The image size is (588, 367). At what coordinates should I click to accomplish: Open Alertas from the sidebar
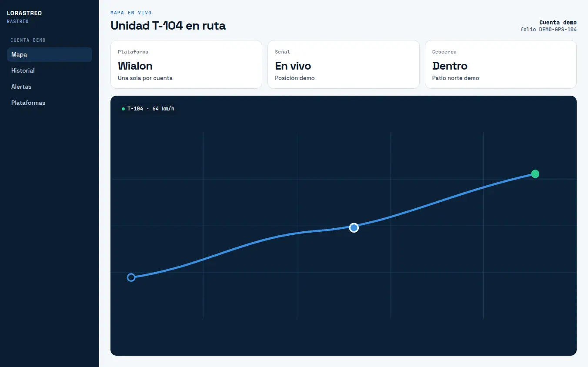pyautogui.click(x=49, y=87)
